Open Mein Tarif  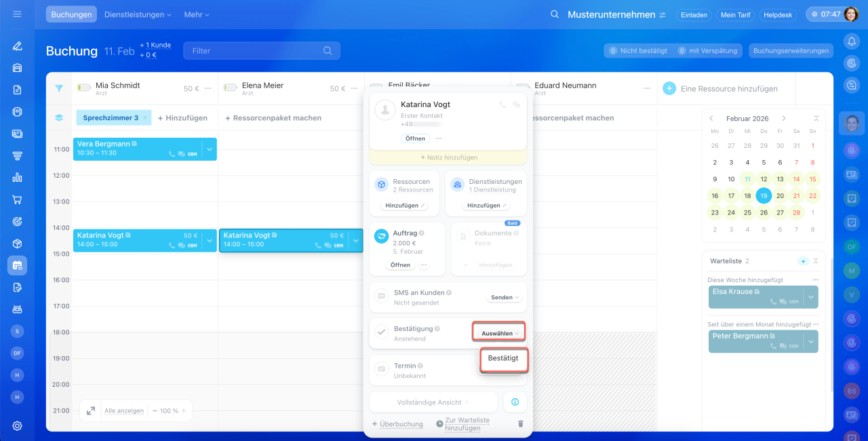(x=736, y=14)
